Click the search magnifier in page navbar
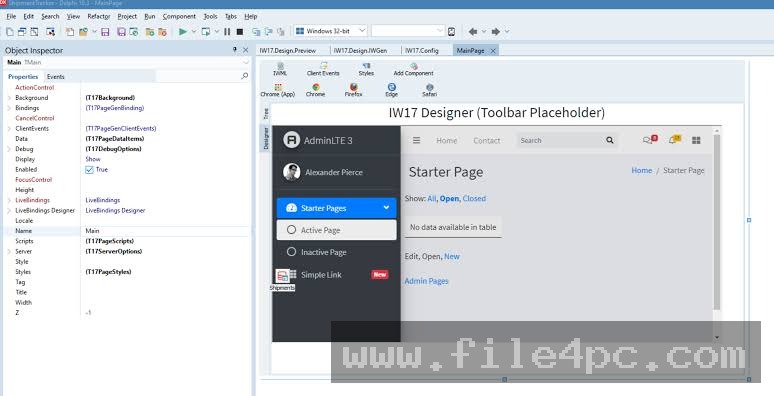 pos(610,140)
